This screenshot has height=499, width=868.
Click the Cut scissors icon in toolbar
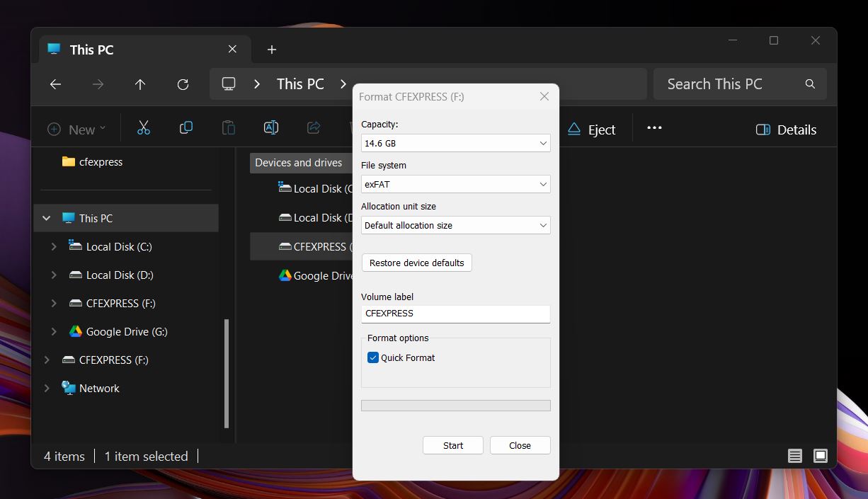pyautogui.click(x=144, y=128)
